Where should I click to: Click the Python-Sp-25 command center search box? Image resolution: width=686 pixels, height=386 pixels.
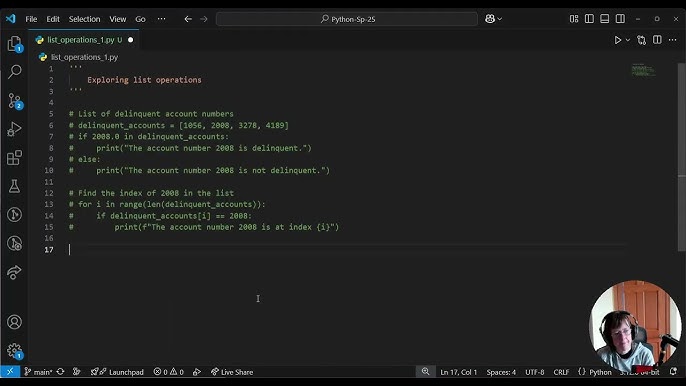347,19
